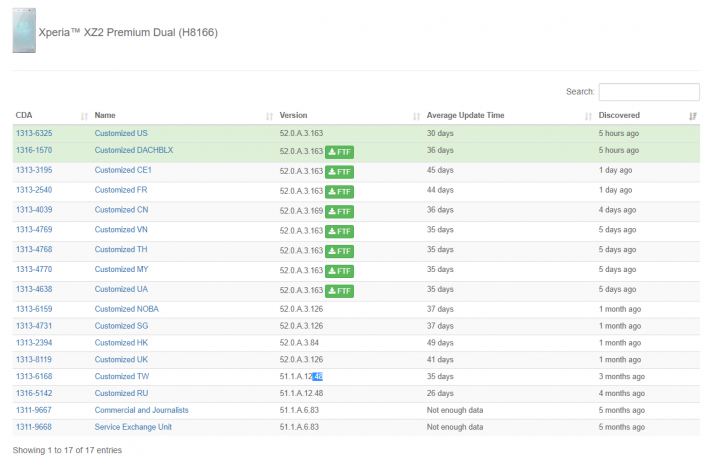
Task: Click '4 months ago' in Customized RU row
Action: [622, 393]
